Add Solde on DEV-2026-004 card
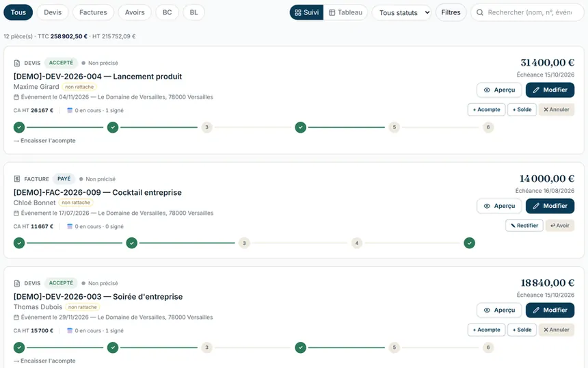 (x=522, y=109)
